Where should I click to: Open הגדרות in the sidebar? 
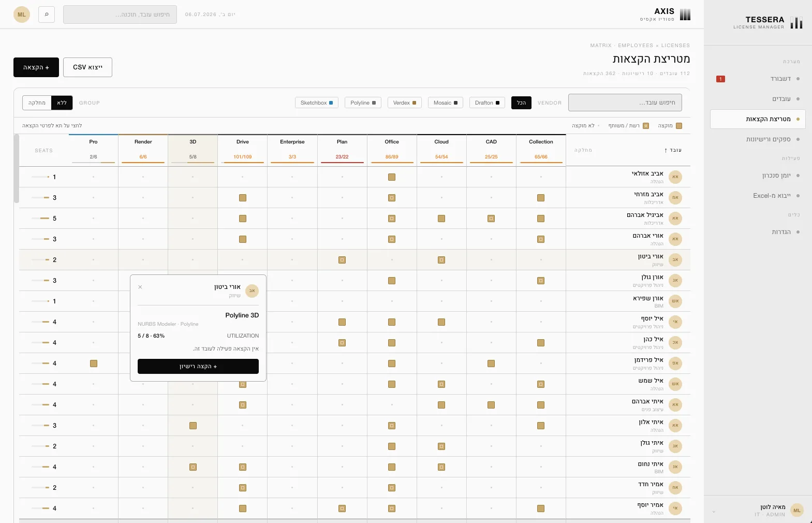(758, 232)
